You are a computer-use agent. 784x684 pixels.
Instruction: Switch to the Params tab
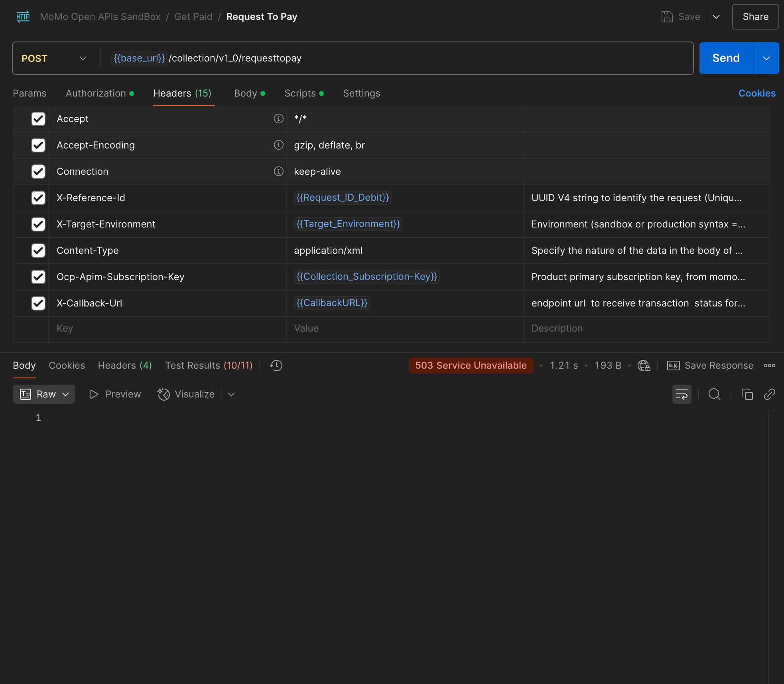[30, 93]
